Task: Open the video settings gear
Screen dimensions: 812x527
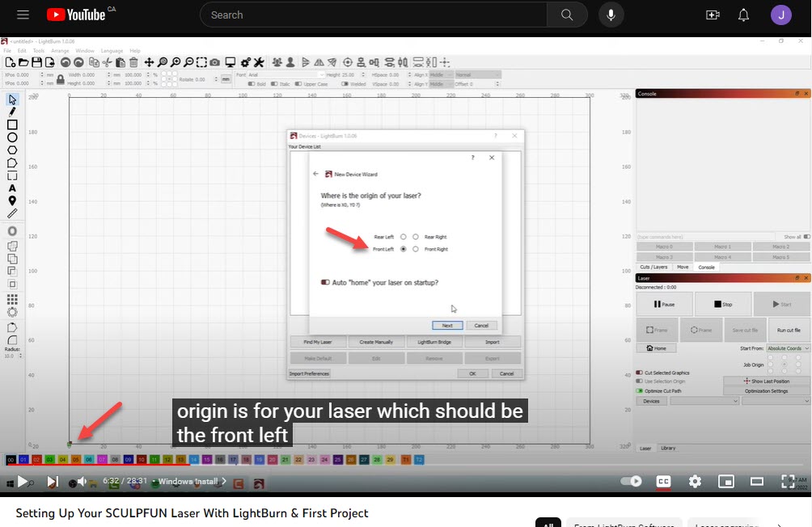Action: click(x=695, y=482)
